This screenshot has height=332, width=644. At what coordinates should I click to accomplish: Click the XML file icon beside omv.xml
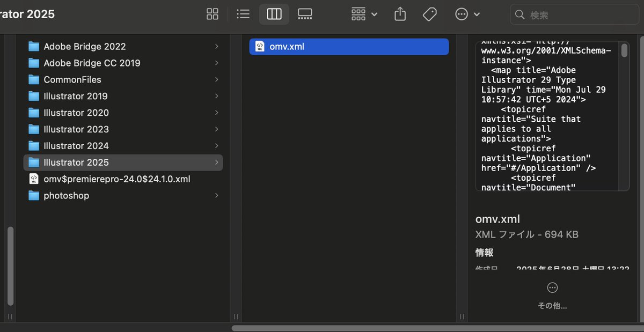tap(260, 47)
